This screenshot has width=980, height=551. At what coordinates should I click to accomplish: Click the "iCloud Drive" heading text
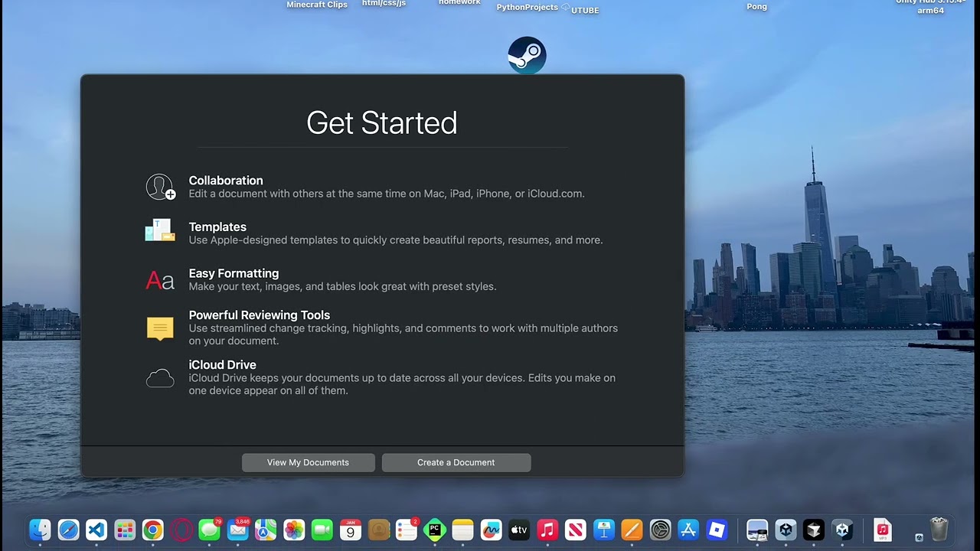[x=223, y=365]
